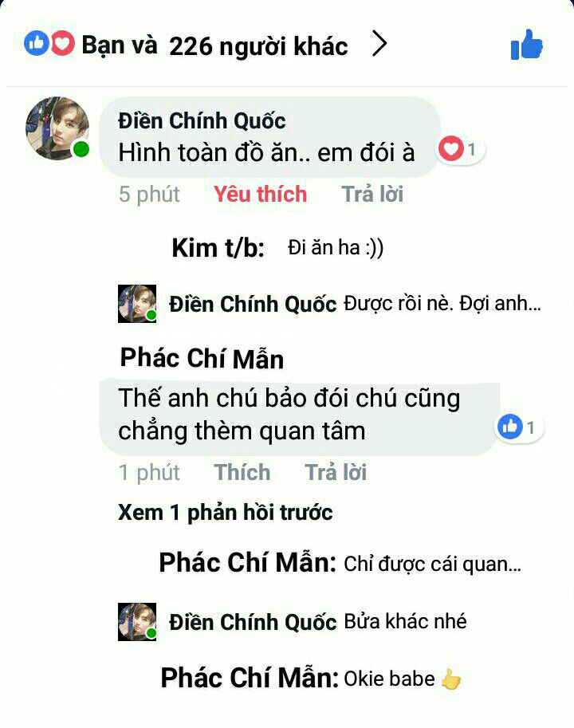The image size is (574, 728).
Task: Expand reactions list with the chevron arrow
Action: (379, 45)
